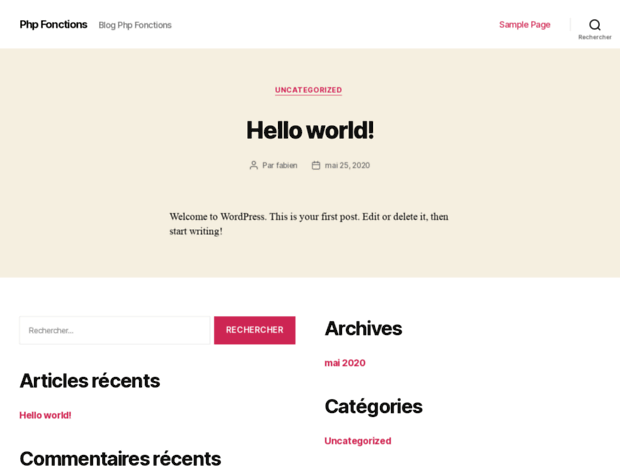Click the Rechercher label under the magnifier
This screenshot has width=620, height=466.
pos(594,37)
